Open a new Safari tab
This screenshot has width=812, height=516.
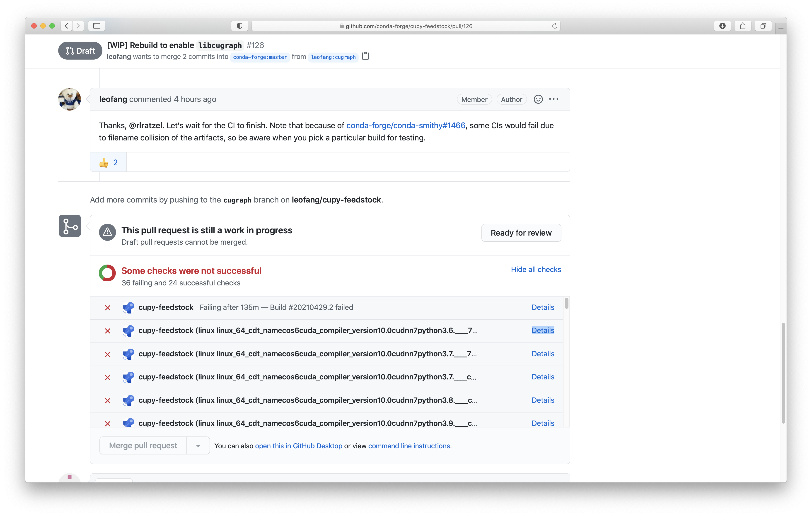(781, 28)
